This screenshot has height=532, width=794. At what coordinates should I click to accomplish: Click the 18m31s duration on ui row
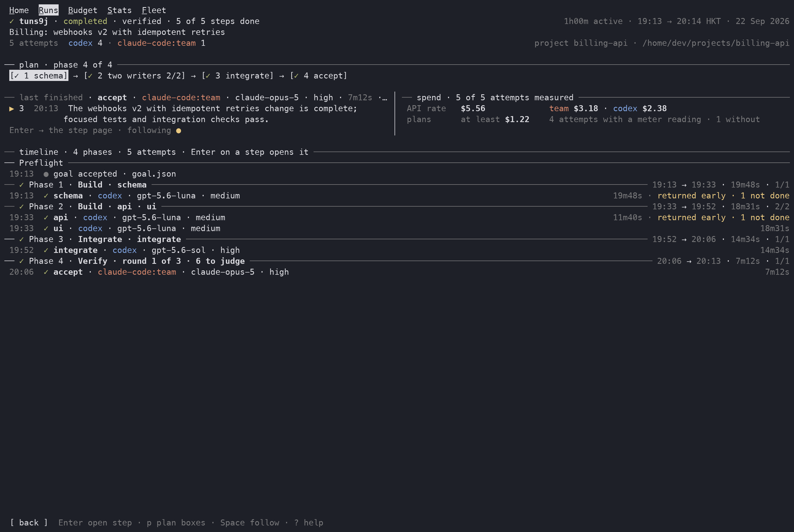pyautogui.click(x=775, y=228)
